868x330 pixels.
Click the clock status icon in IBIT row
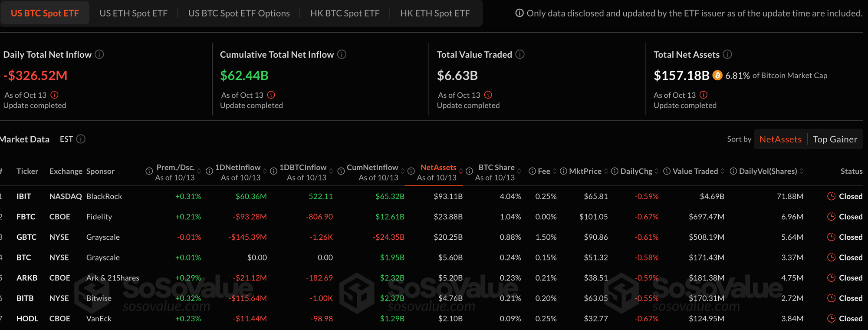tap(831, 196)
